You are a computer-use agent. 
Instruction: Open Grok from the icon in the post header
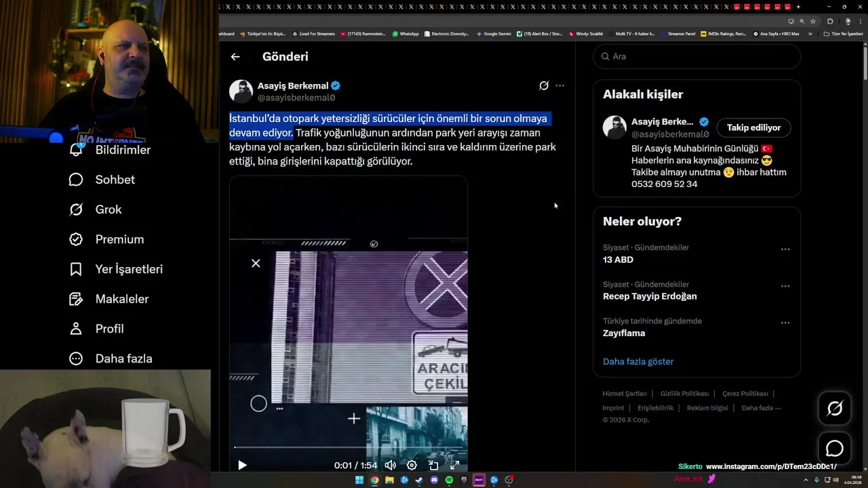pos(544,85)
